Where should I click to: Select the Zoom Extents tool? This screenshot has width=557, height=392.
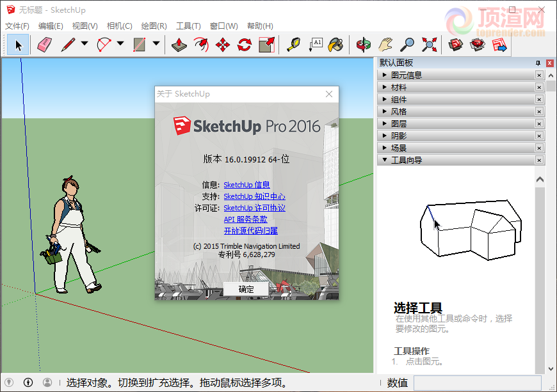click(429, 45)
